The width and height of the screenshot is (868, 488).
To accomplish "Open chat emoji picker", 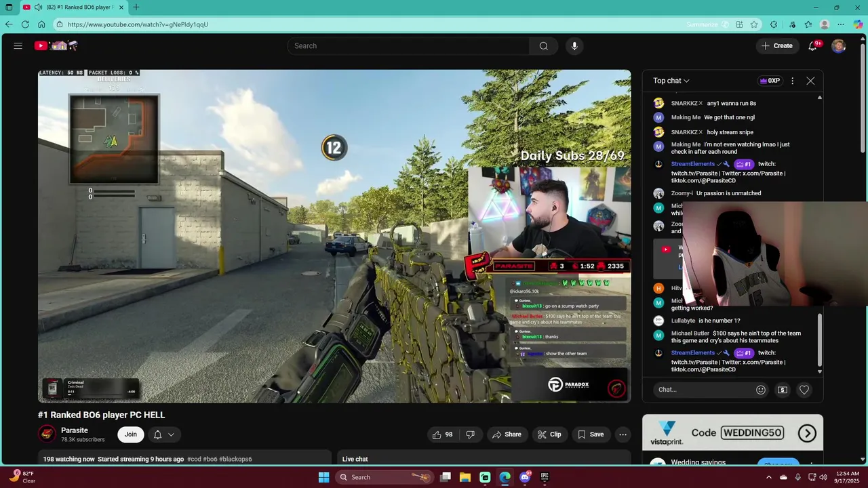I will point(761,390).
